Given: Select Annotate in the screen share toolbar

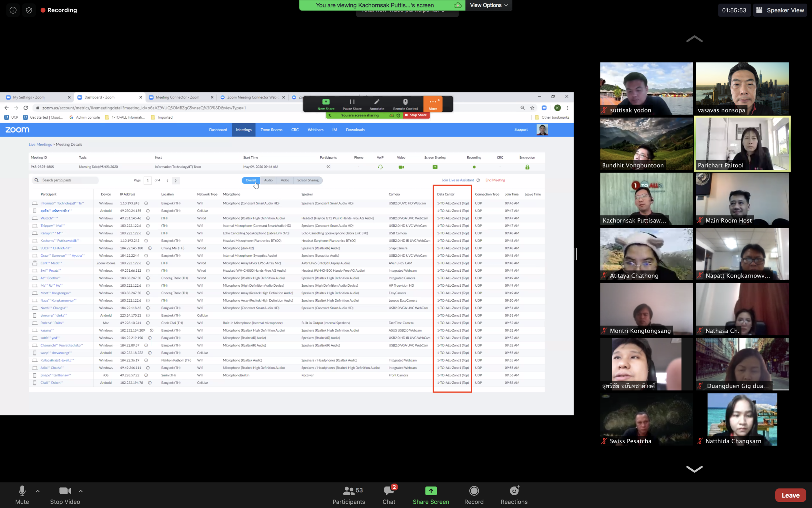Looking at the screenshot, I should click(x=377, y=103).
